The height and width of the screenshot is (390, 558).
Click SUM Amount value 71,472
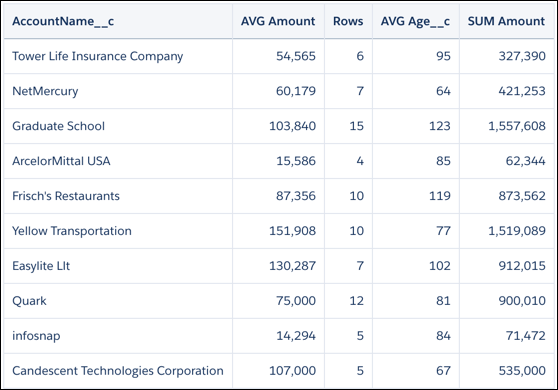[x=526, y=336]
